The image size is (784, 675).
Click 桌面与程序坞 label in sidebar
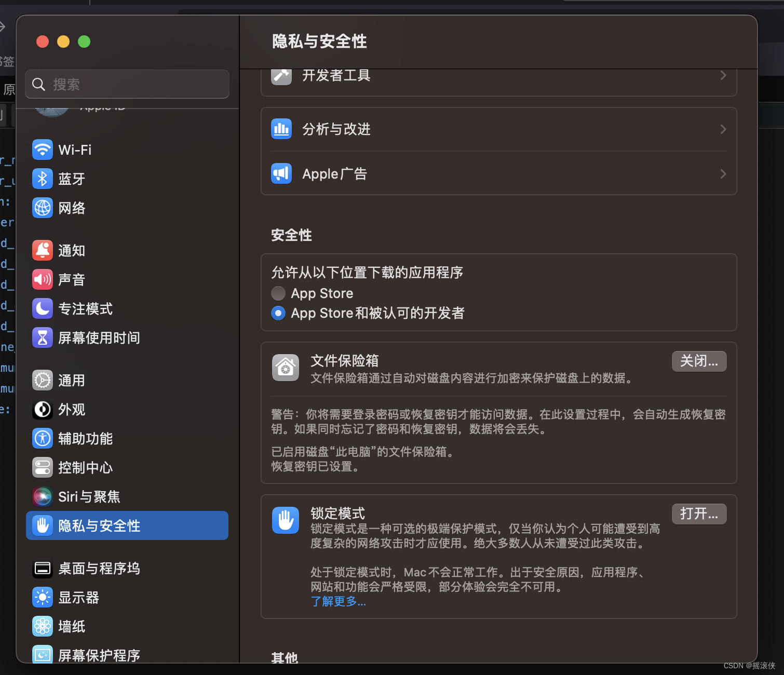point(99,569)
